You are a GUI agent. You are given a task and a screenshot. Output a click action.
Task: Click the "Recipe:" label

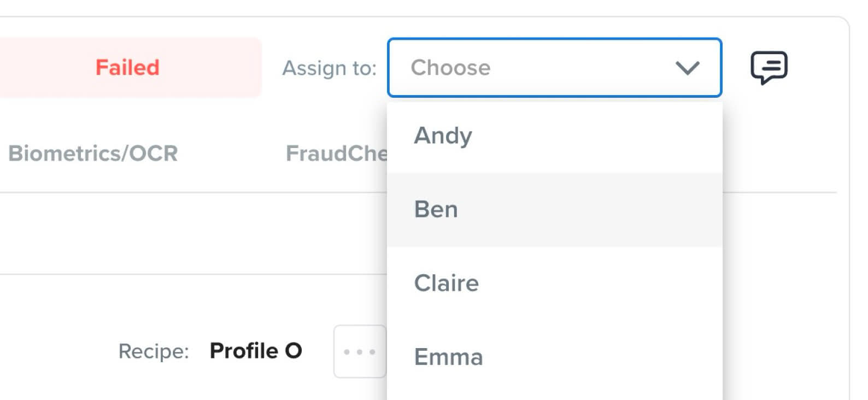pyautogui.click(x=154, y=351)
